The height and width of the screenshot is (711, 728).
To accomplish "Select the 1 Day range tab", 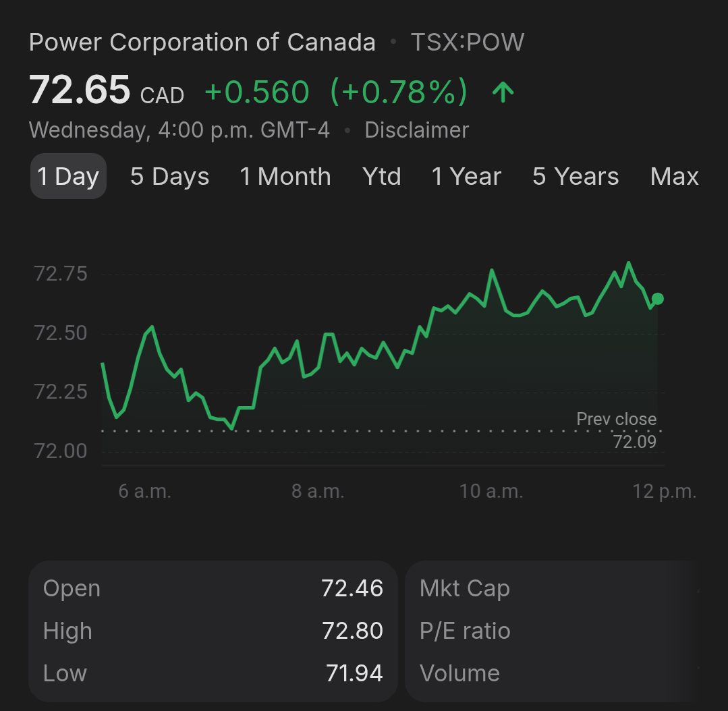I will click(68, 177).
